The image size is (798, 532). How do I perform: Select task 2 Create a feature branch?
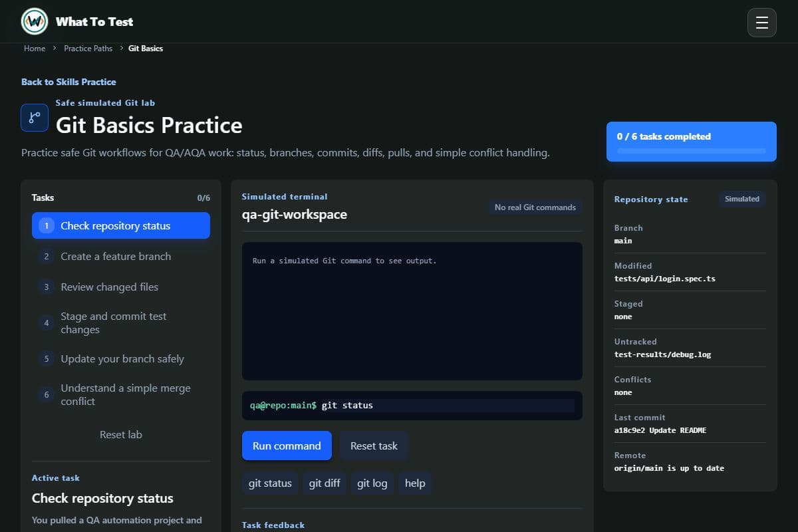(121, 256)
